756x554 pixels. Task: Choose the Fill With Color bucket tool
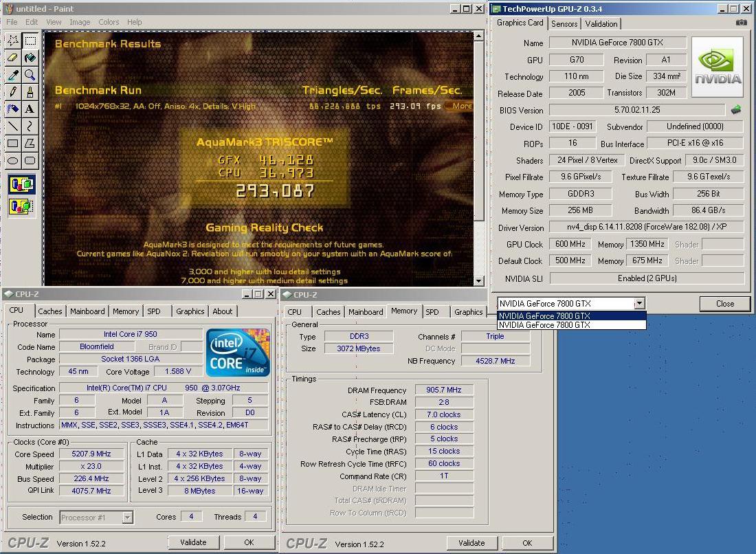[30, 58]
